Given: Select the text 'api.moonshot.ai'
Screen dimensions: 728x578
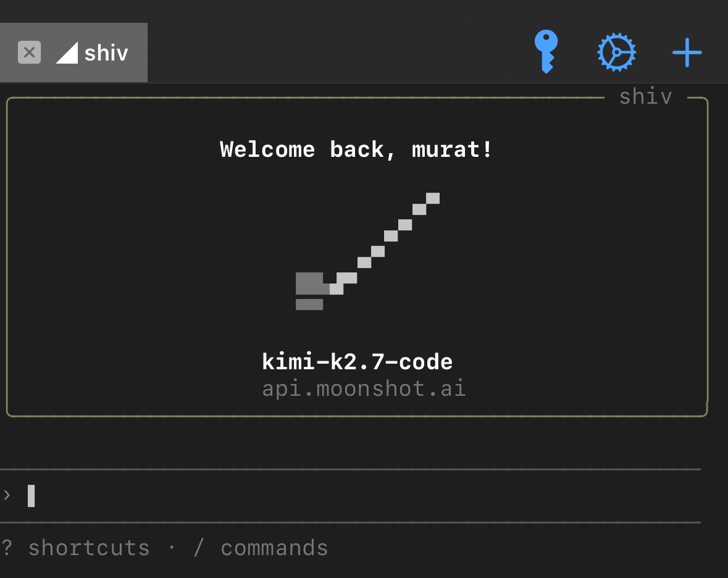Looking at the screenshot, I should point(364,388).
